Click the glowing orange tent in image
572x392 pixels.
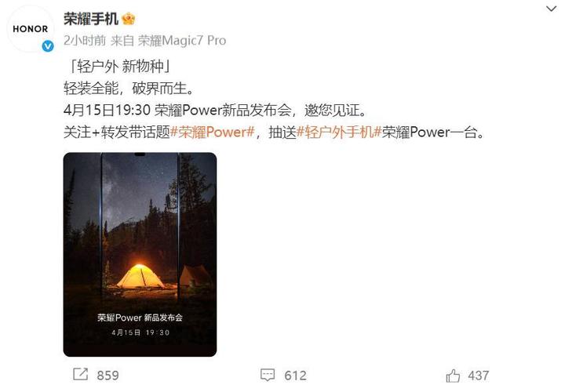coord(140,276)
